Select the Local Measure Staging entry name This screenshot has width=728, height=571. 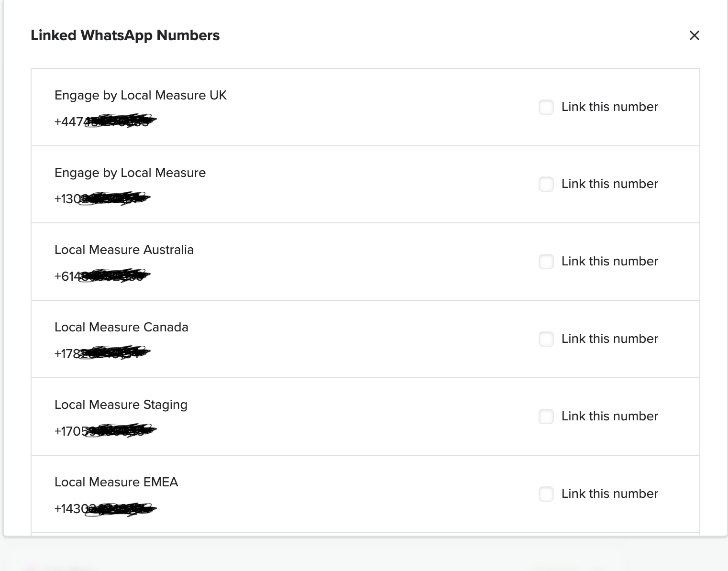[121, 405]
